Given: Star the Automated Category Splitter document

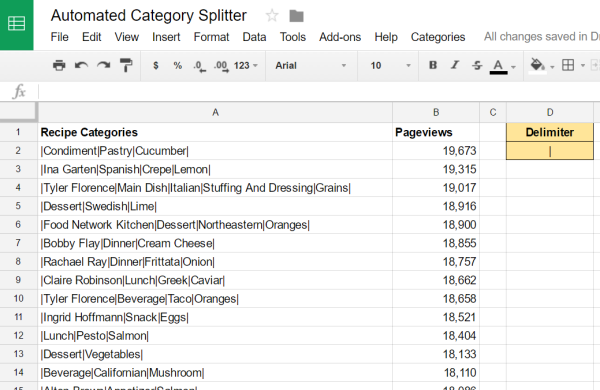Looking at the screenshot, I should pos(272,16).
